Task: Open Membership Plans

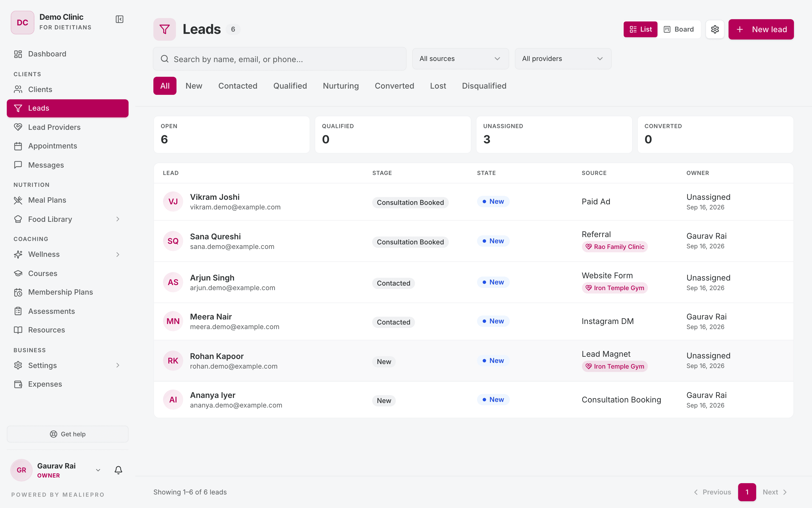Action: [67, 292]
